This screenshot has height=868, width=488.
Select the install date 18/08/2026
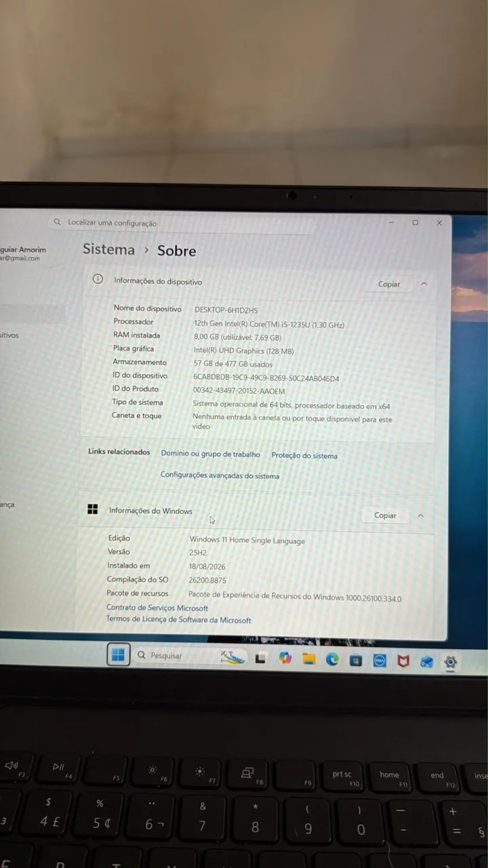pos(207,566)
